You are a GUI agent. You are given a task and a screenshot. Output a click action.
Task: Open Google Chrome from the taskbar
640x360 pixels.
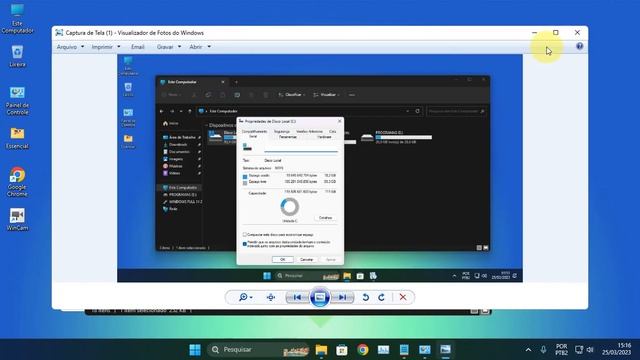[362, 350]
